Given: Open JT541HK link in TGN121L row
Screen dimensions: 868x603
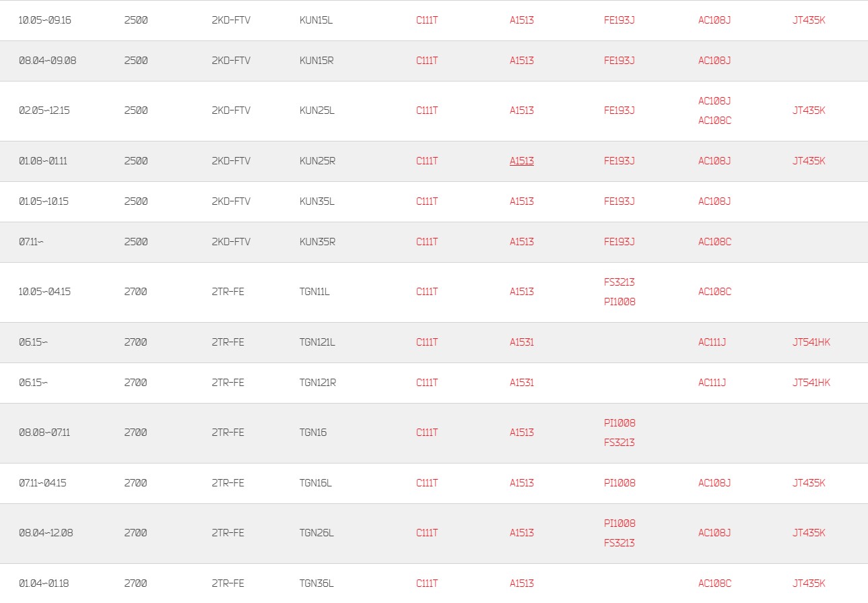Looking at the screenshot, I should 811,342.
